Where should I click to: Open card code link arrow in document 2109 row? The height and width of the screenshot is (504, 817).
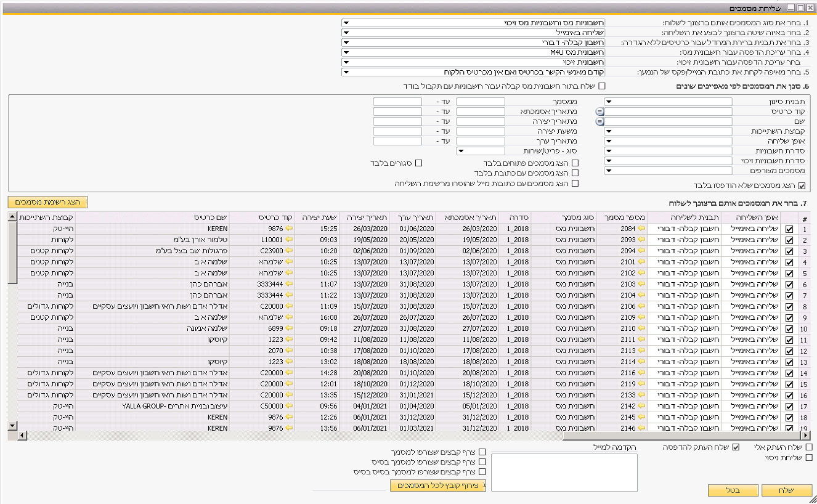pos(289,317)
